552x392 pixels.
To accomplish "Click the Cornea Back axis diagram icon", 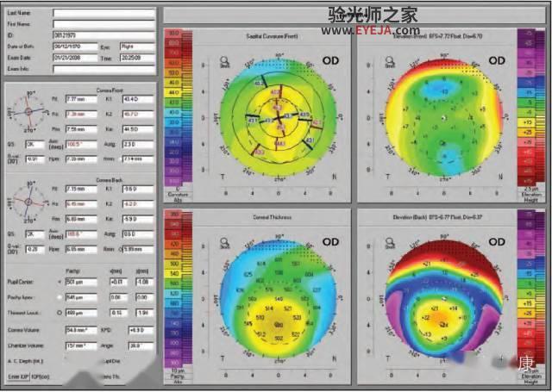I will (28, 202).
